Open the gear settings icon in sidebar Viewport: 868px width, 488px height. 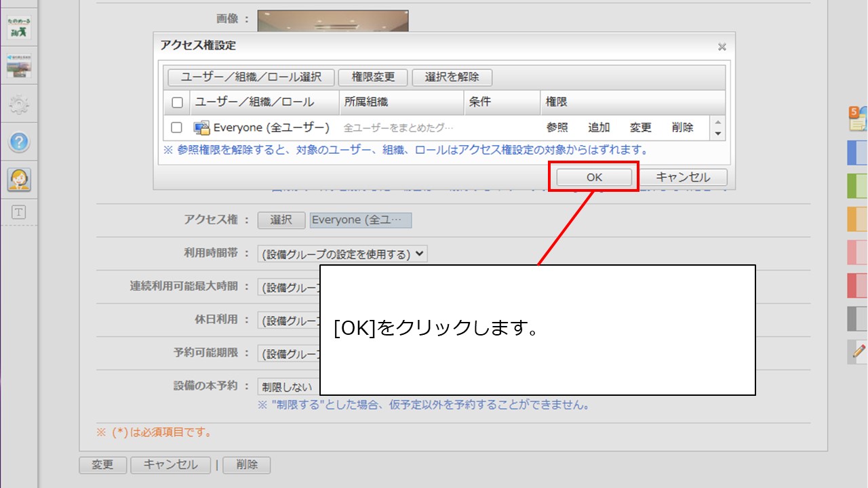[19, 104]
